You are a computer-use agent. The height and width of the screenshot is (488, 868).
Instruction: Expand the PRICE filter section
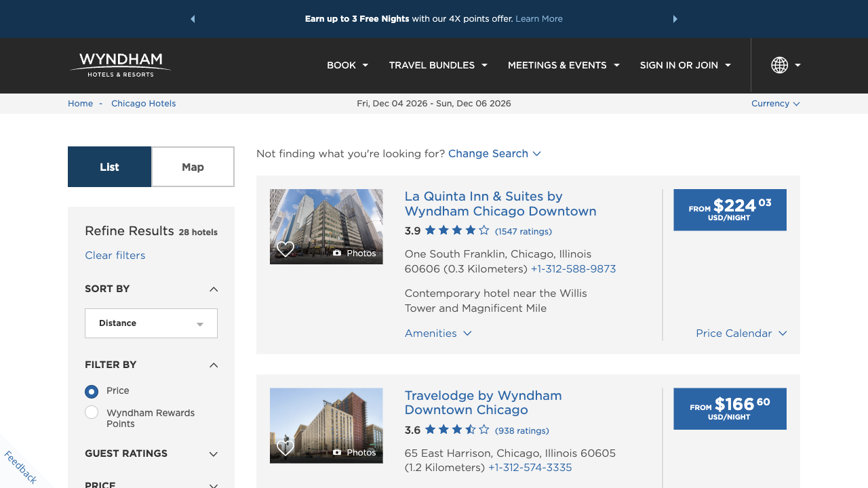[214, 485]
